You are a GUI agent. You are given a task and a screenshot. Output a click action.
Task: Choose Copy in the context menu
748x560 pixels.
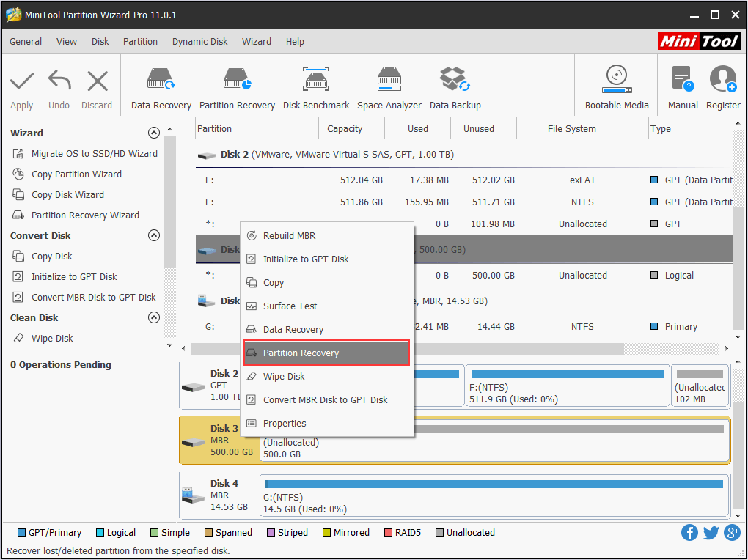click(327, 282)
